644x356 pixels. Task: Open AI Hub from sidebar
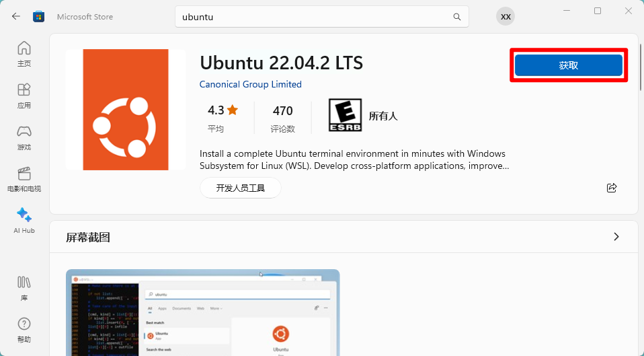24,221
